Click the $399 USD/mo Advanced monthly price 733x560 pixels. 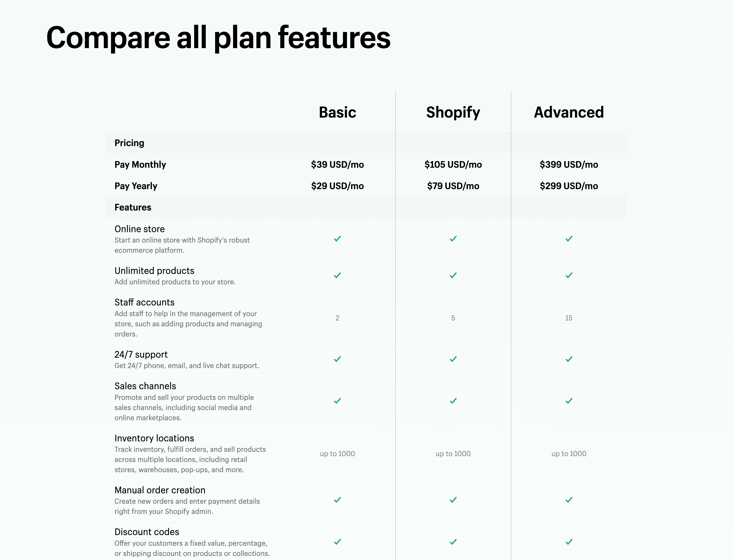(x=569, y=165)
